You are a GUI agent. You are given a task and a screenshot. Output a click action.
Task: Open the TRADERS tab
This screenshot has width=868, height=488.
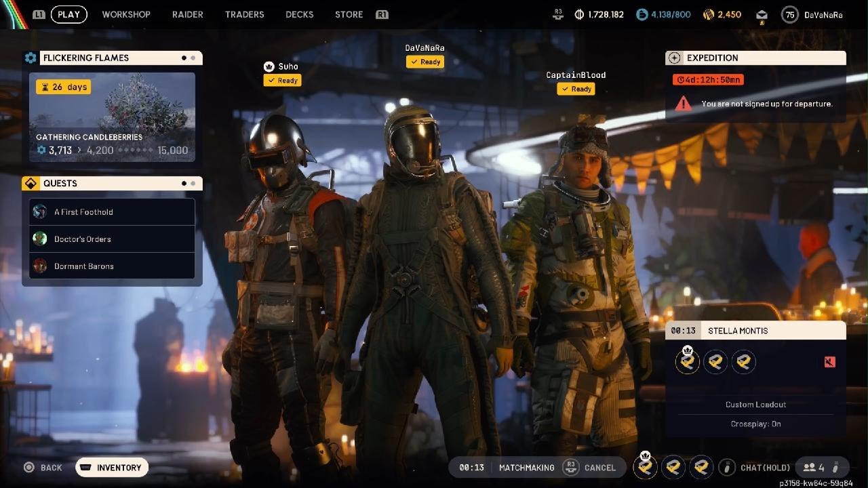[244, 14]
